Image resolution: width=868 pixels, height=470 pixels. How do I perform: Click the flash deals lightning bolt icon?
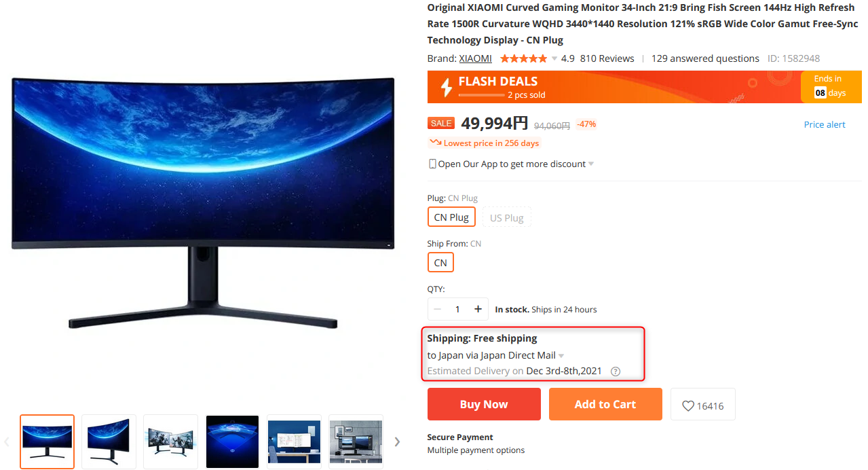point(446,87)
